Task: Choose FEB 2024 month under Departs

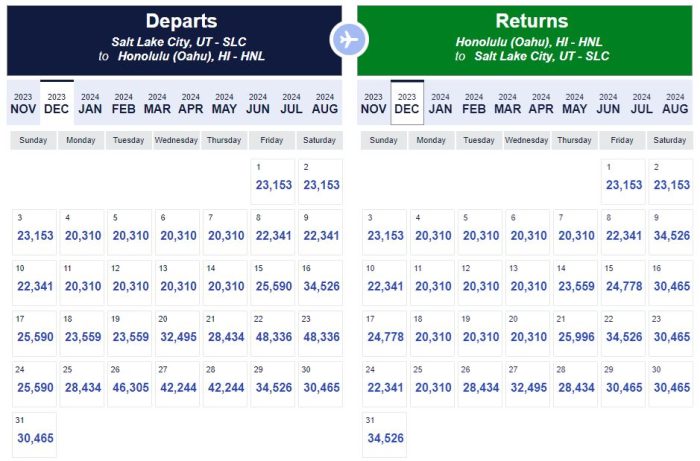Action: (124, 103)
